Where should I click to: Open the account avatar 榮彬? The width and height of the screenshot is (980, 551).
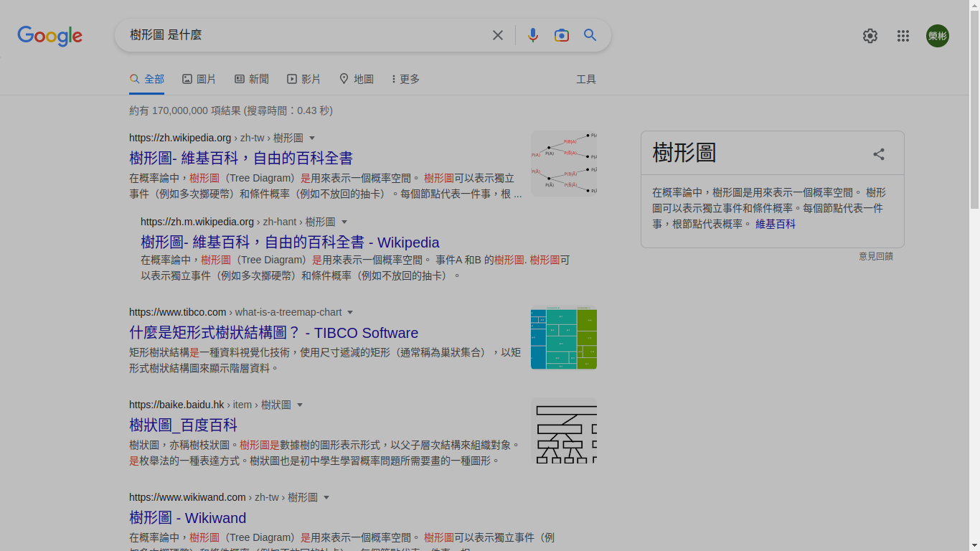point(937,36)
